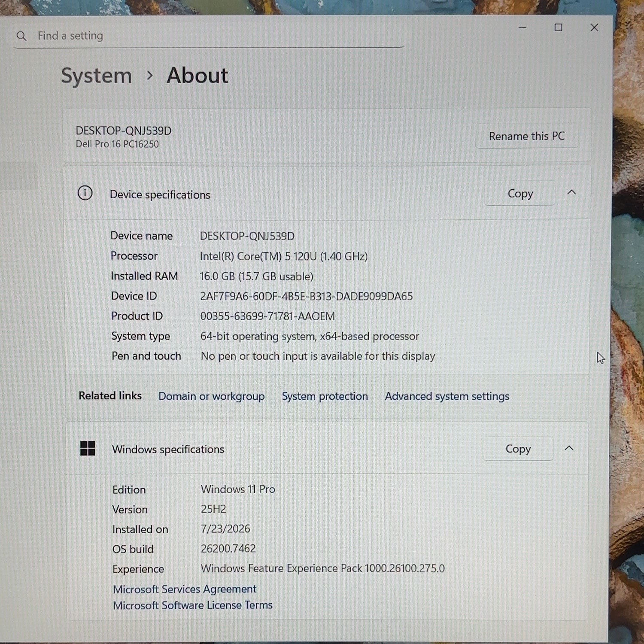Click the breadcrumb chevron after System
644x644 pixels.
coord(149,76)
